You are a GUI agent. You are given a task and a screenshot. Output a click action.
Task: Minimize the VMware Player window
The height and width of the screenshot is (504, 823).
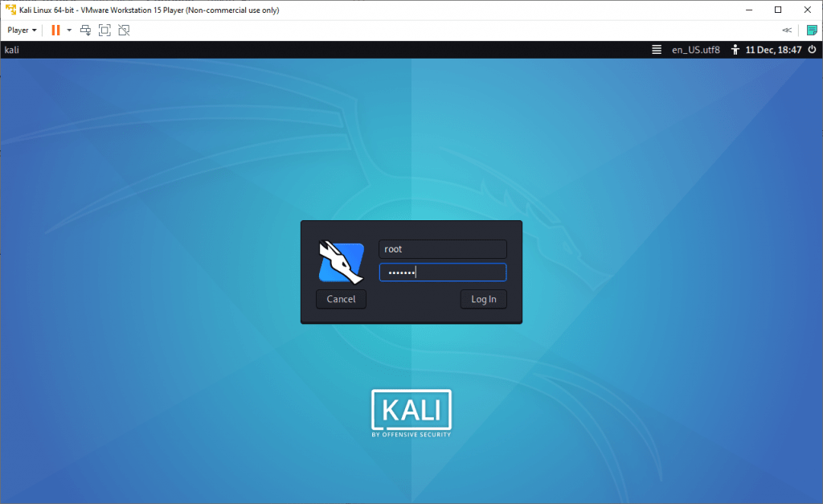click(x=749, y=10)
